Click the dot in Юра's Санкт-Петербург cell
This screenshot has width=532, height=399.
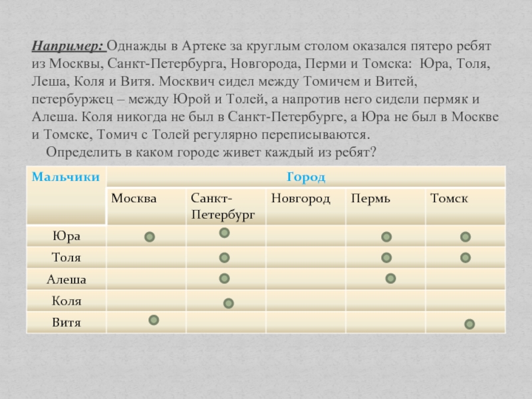[224, 233]
